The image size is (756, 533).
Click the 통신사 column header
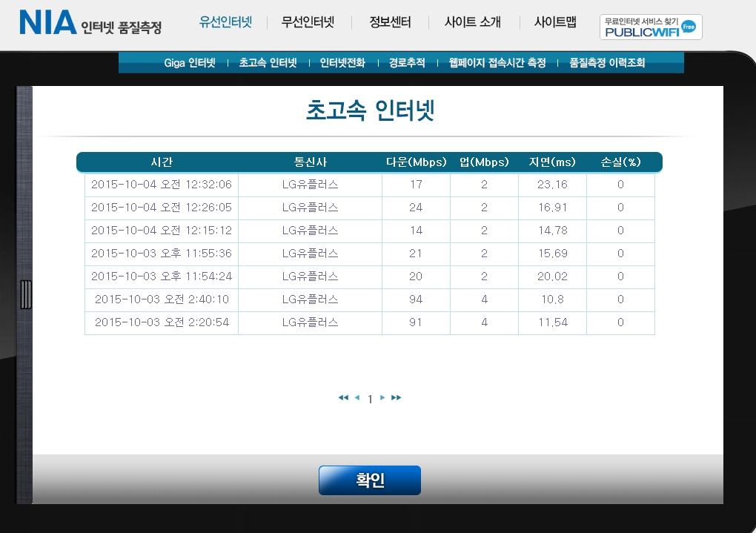click(310, 162)
